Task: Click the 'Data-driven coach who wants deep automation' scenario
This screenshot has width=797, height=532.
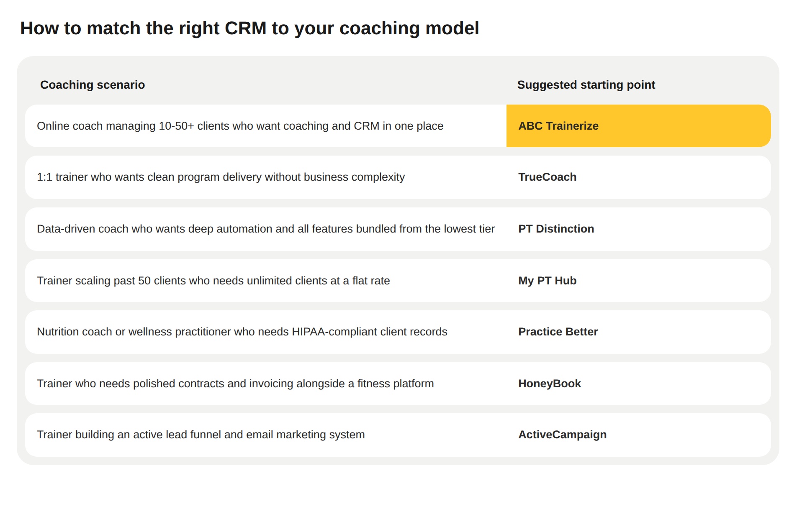Action: coord(266,229)
